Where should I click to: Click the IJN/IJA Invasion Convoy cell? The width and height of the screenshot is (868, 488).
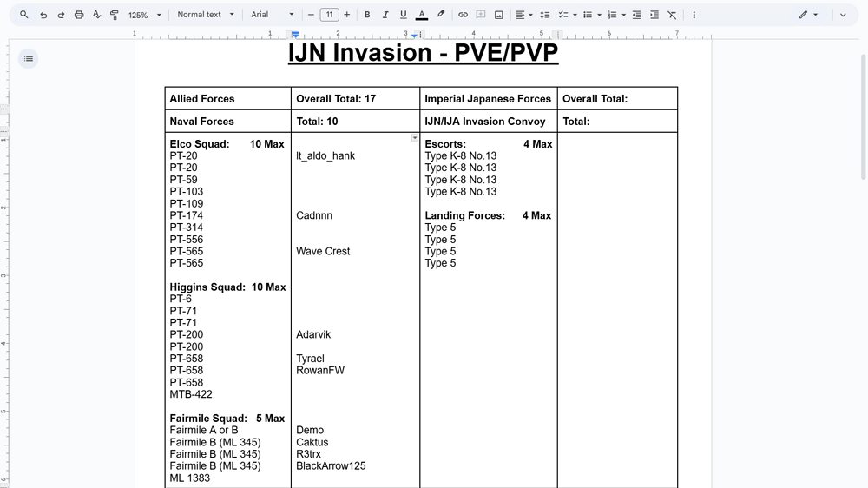488,122
